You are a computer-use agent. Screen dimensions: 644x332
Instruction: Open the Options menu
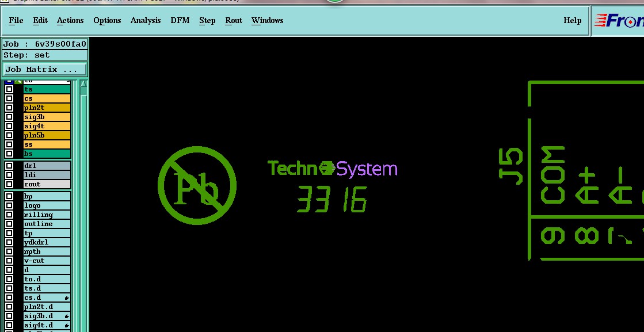click(x=107, y=21)
